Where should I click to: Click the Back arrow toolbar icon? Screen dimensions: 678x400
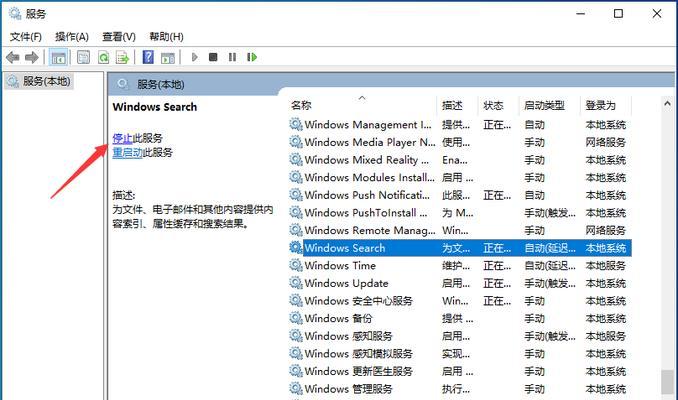(x=13, y=57)
